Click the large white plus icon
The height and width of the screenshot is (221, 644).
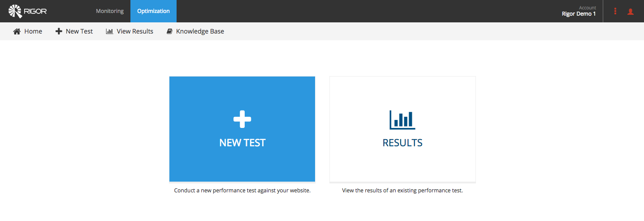click(x=242, y=119)
